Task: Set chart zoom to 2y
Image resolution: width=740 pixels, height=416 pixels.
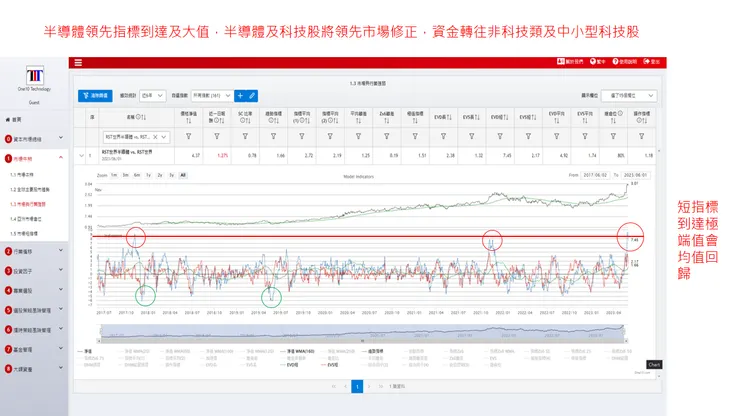Action: [160, 175]
